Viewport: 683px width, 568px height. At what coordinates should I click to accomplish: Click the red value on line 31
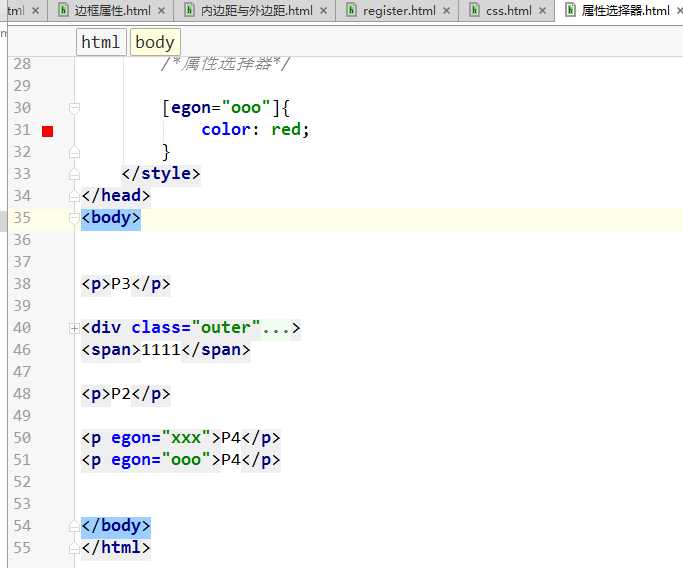tap(286, 129)
